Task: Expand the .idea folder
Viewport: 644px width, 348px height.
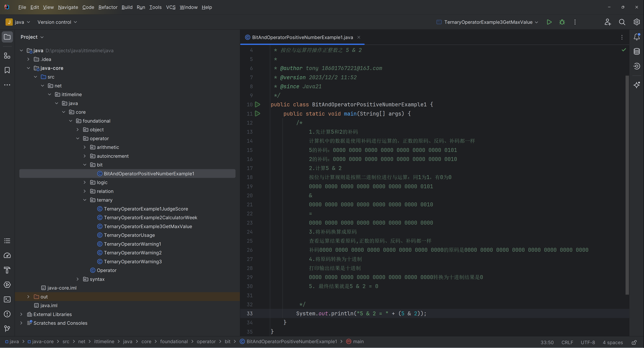Action: coord(28,59)
